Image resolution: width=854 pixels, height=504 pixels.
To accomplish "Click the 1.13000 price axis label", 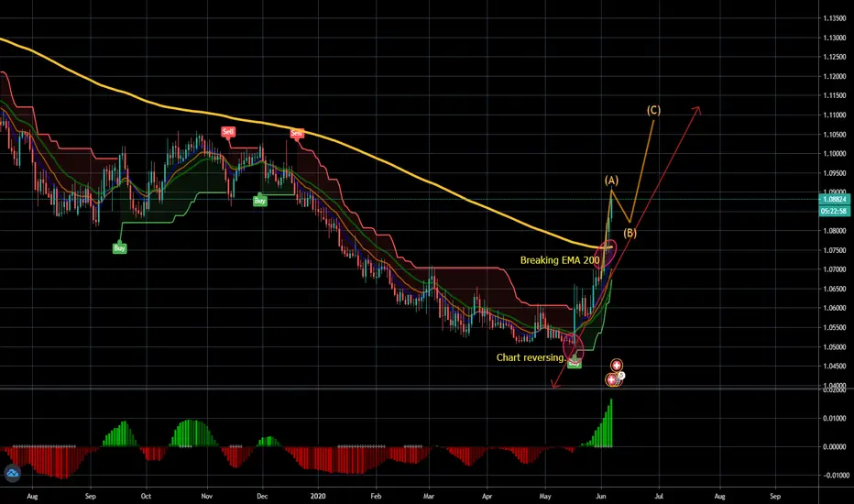I will point(835,38).
